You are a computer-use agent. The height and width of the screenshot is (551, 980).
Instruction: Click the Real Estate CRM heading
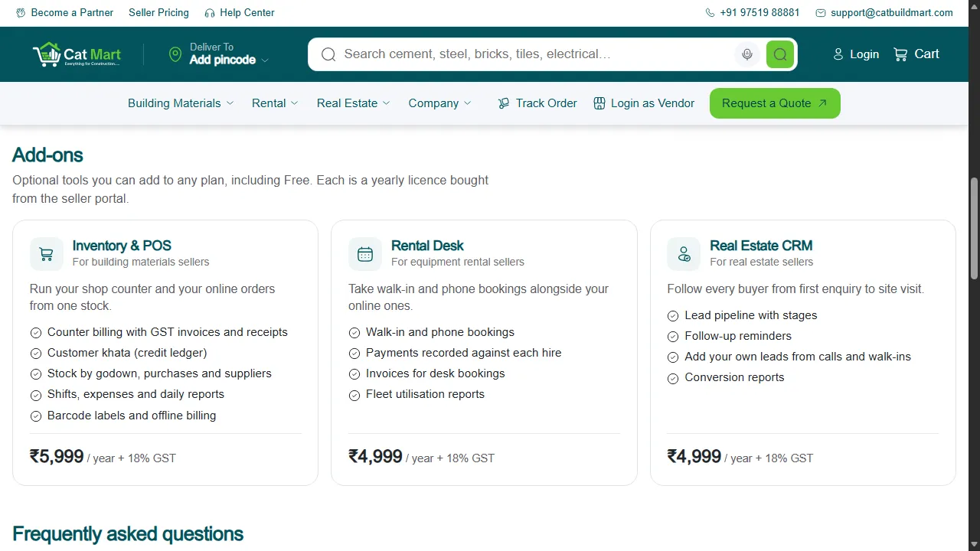[x=761, y=246]
